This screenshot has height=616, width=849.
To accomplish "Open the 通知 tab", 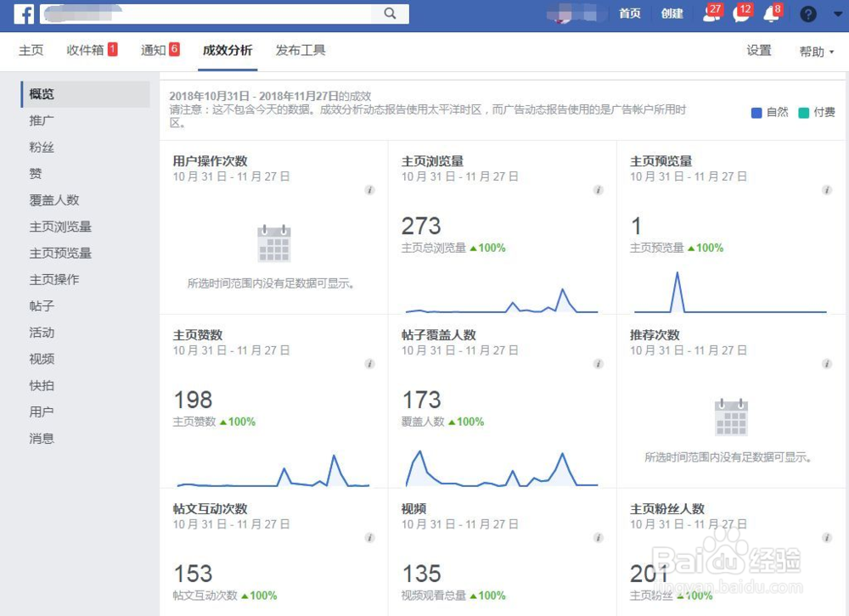I will [160, 50].
